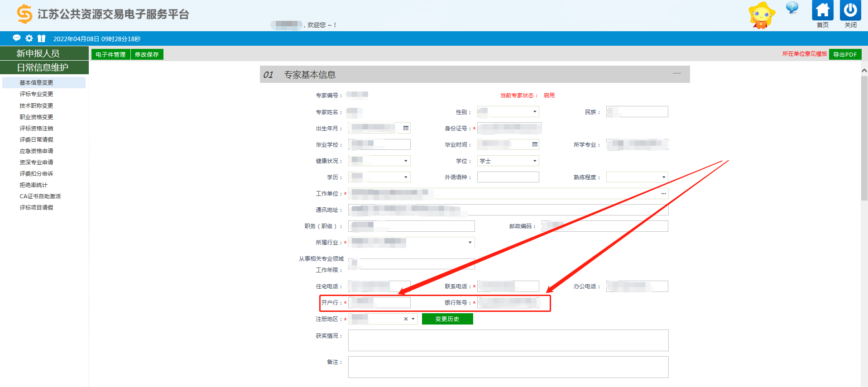Viewport: 868px width, 387px height.
Task: Click the 变更历史 button
Action: pyautogui.click(x=447, y=319)
